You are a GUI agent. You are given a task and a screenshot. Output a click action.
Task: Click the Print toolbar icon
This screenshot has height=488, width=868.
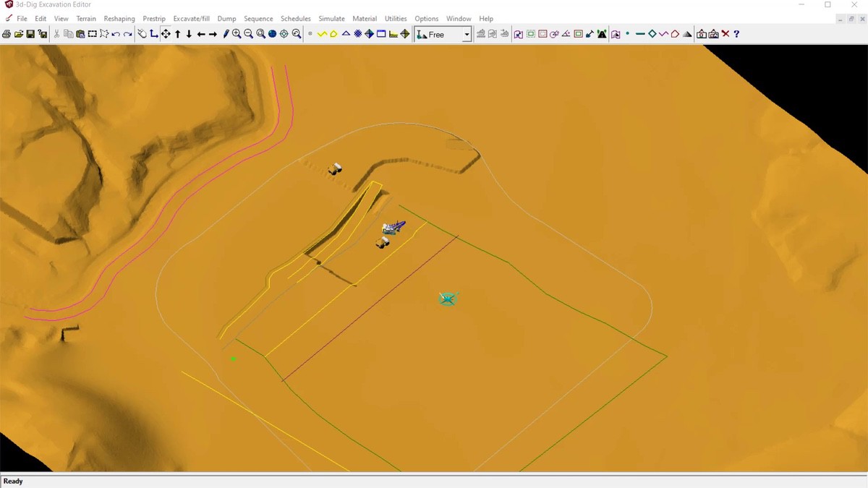click(7, 34)
